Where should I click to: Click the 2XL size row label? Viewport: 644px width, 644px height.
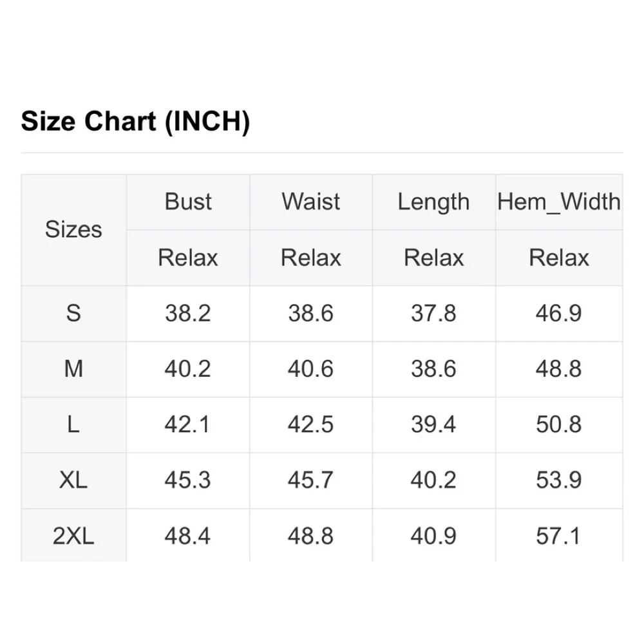tap(73, 536)
